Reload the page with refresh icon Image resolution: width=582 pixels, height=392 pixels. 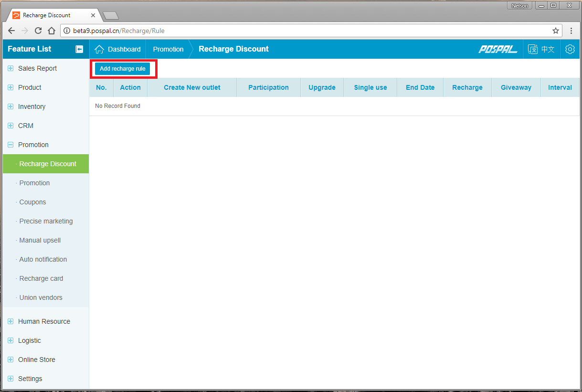(38, 31)
